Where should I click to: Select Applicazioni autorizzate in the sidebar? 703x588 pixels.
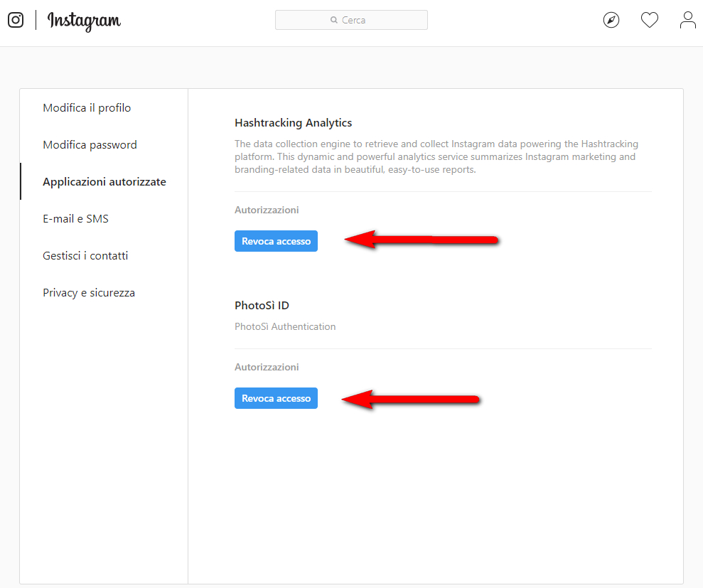(104, 181)
